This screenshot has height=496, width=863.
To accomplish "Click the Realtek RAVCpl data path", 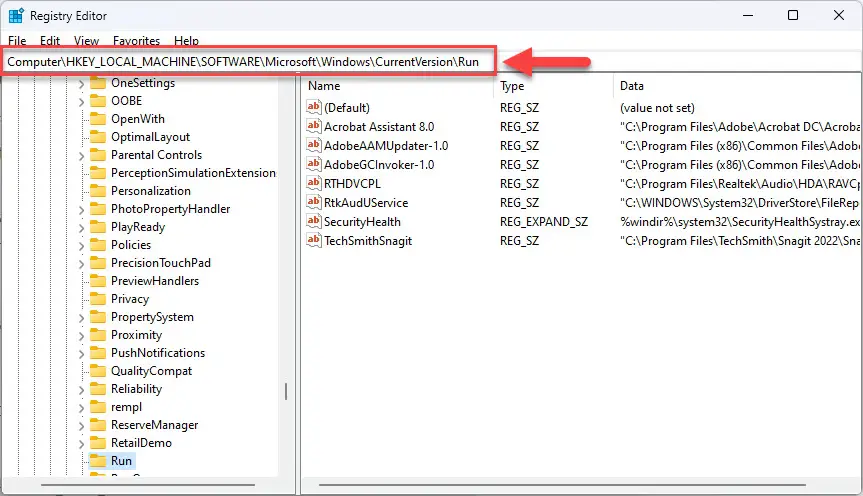I will [740, 184].
